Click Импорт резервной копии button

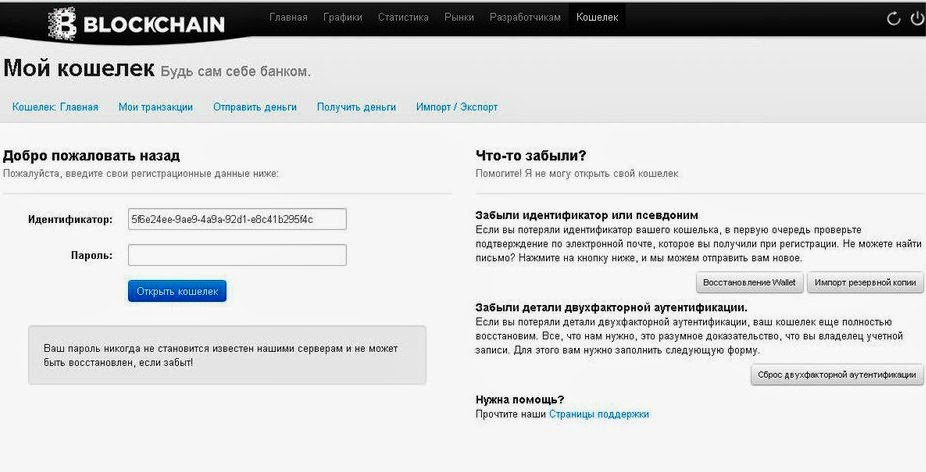tap(864, 283)
